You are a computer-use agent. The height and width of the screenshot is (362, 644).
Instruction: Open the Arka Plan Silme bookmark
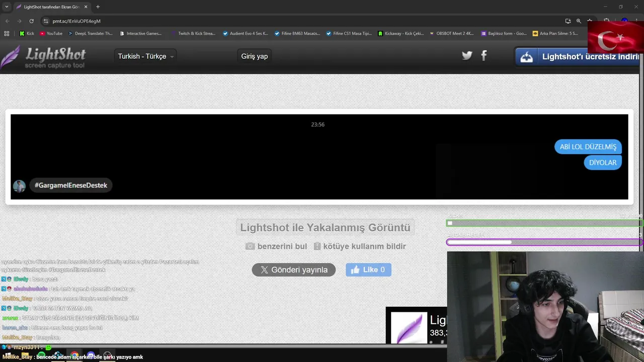pos(555,34)
